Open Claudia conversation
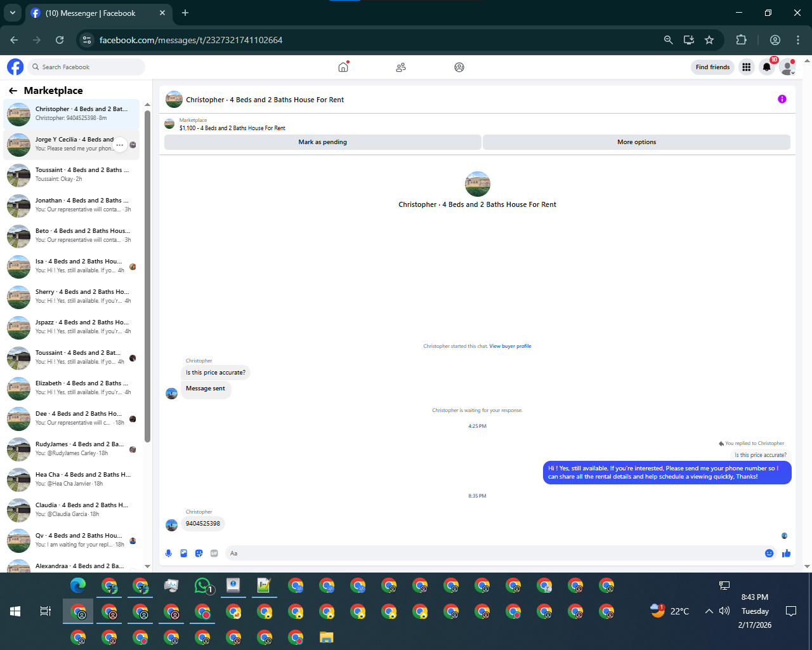The width and height of the screenshot is (812, 650). [x=71, y=510]
